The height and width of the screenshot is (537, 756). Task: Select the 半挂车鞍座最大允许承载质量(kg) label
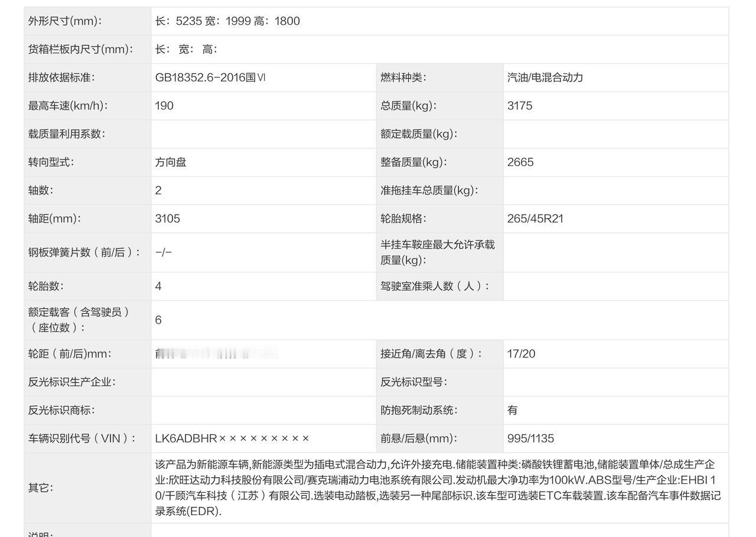pos(438,252)
